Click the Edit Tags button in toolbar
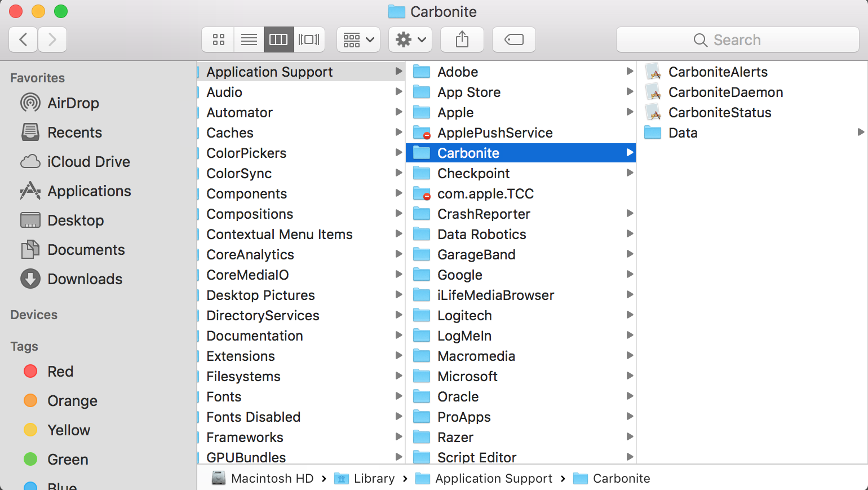The image size is (868, 490). (513, 39)
